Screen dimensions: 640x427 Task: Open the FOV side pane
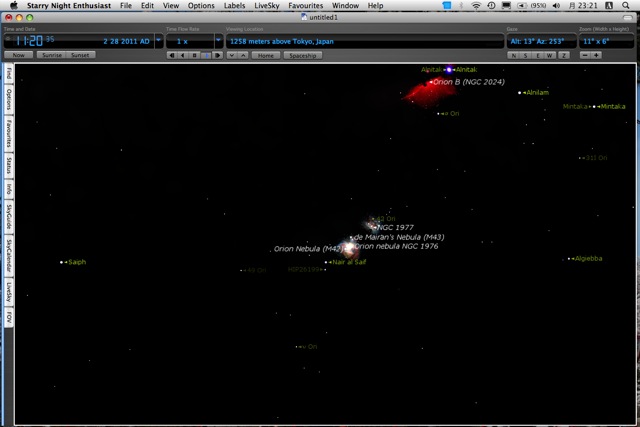coord(9,317)
